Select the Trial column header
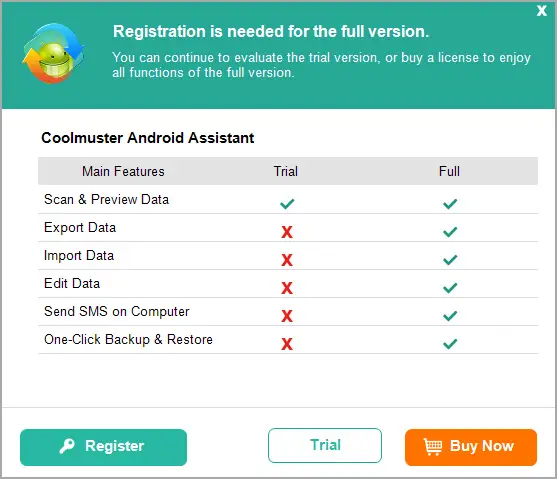Viewport: 557px width, 479px height. click(x=286, y=171)
